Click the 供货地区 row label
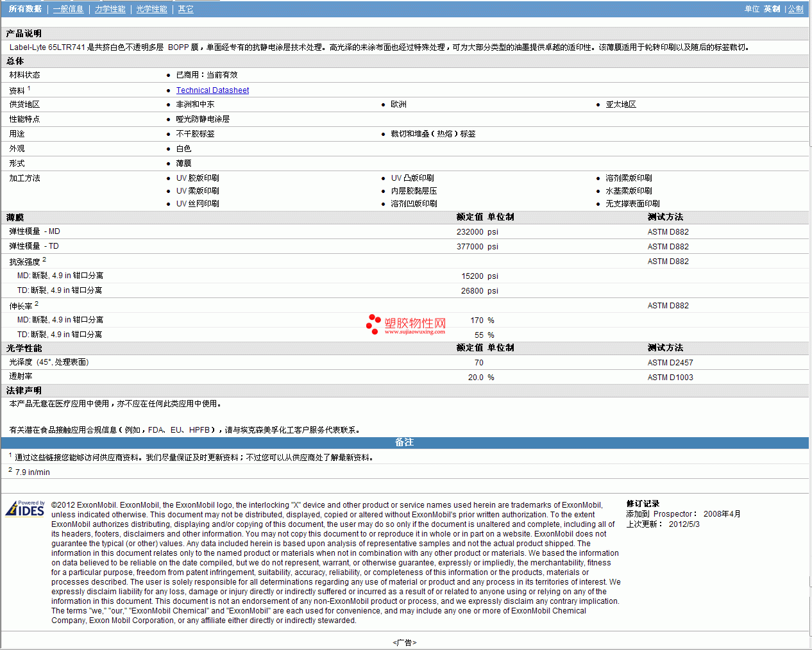 click(x=24, y=104)
